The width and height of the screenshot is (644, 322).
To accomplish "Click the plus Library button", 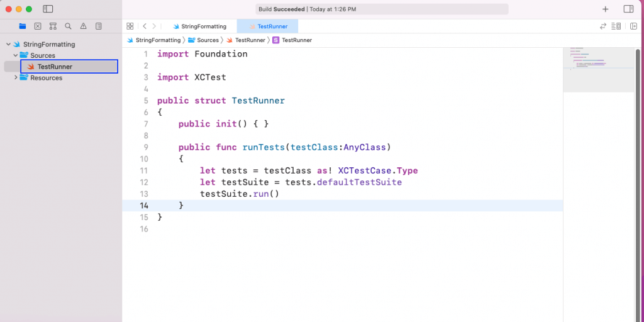I will (605, 9).
